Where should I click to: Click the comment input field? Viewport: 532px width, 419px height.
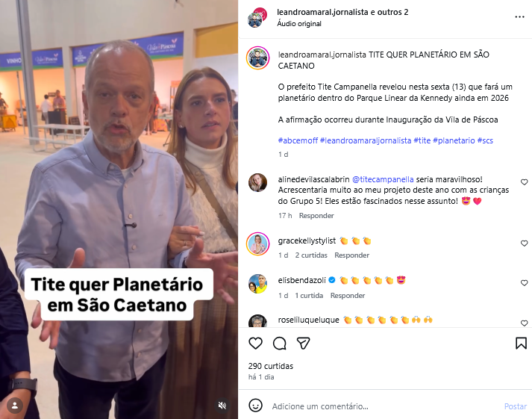click(x=385, y=406)
